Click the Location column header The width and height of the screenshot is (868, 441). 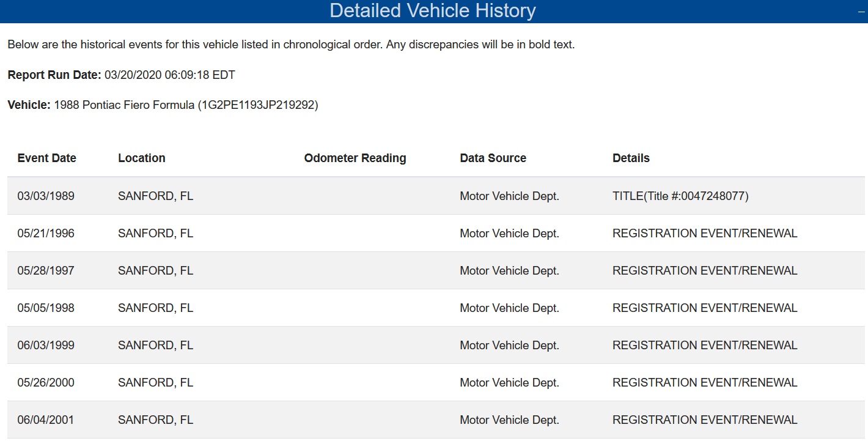point(142,158)
